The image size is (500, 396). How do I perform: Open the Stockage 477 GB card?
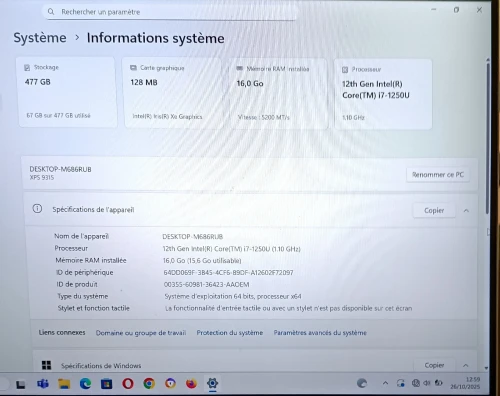(67, 92)
